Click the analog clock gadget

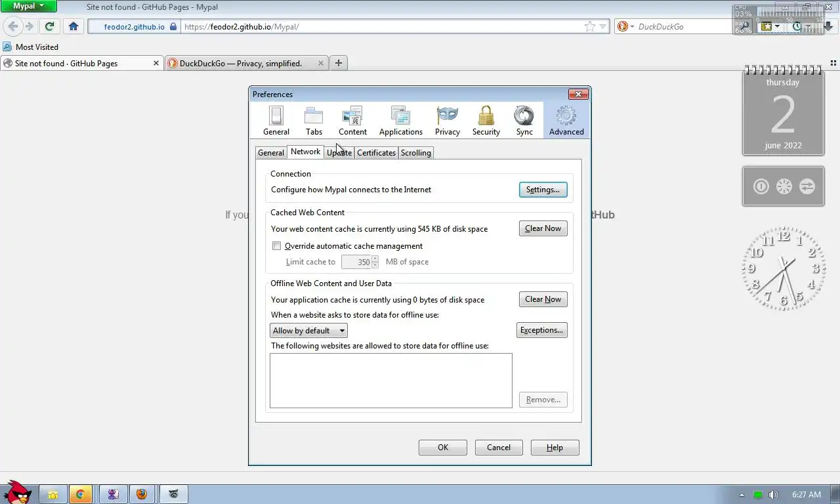click(x=784, y=267)
